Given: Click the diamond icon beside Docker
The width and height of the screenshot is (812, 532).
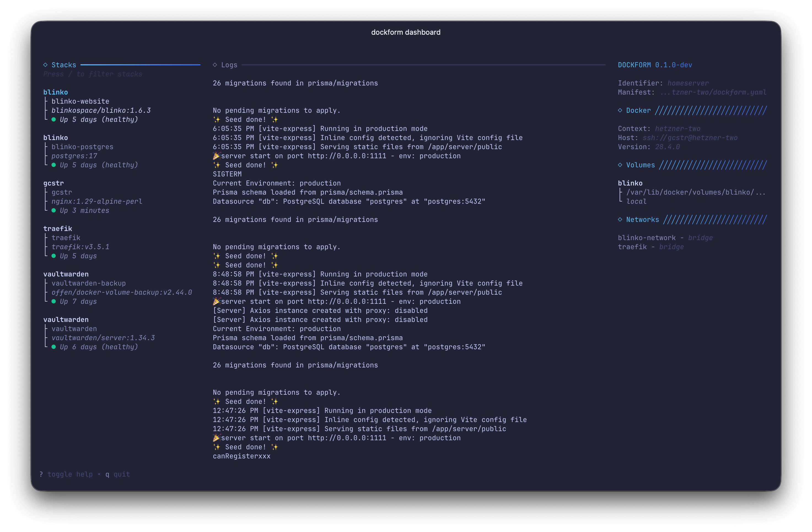Looking at the screenshot, I should pyautogui.click(x=620, y=110).
